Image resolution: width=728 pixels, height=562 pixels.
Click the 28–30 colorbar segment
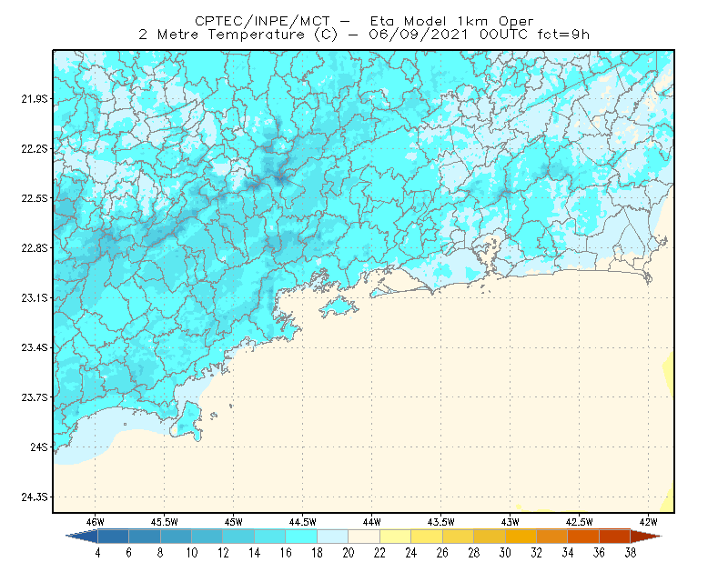[x=490, y=536]
